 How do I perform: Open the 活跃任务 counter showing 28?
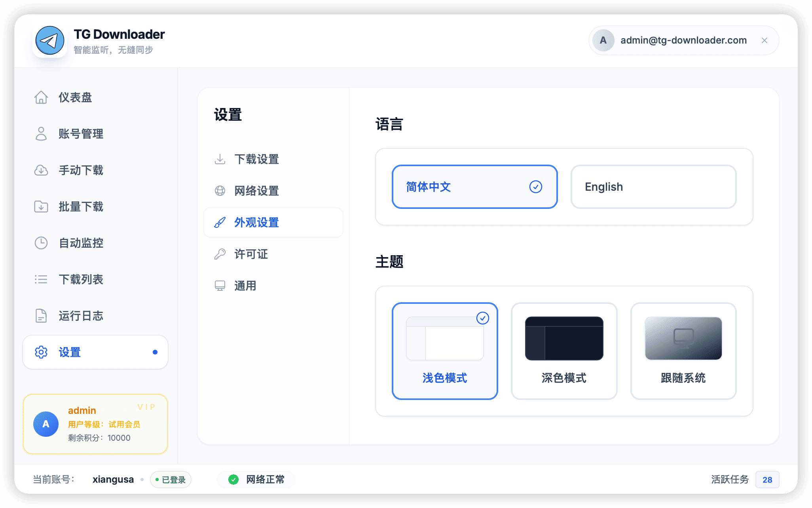click(x=767, y=479)
